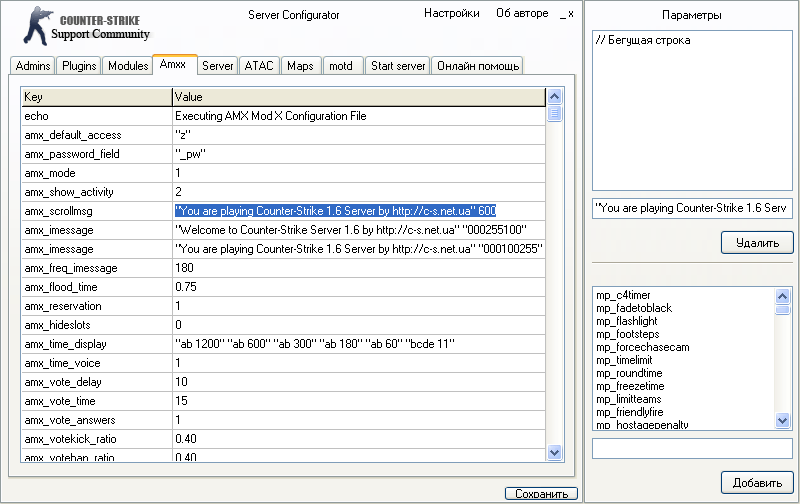Click the amx_time_display value cell
This screenshot has height=504, width=800.
[359, 344]
